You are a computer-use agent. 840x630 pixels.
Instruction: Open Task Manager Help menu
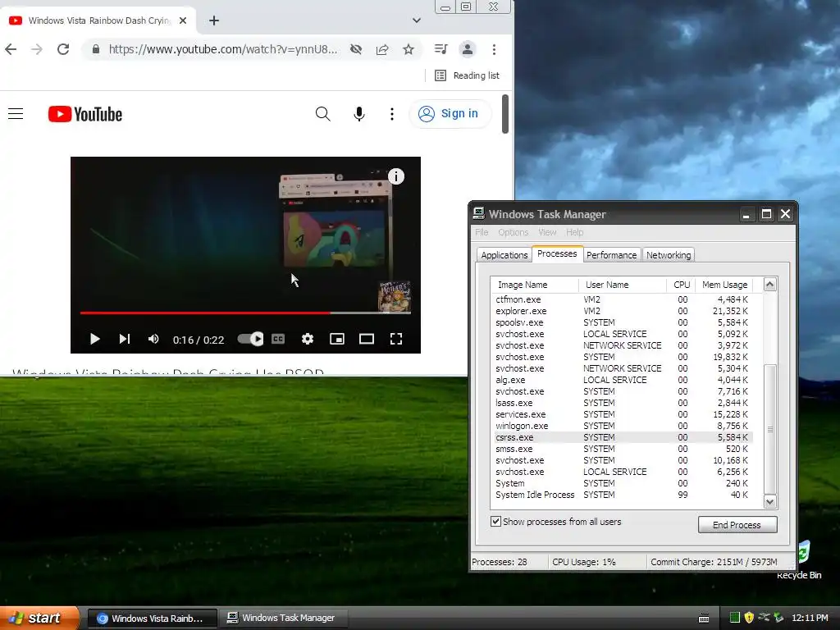(574, 232)
